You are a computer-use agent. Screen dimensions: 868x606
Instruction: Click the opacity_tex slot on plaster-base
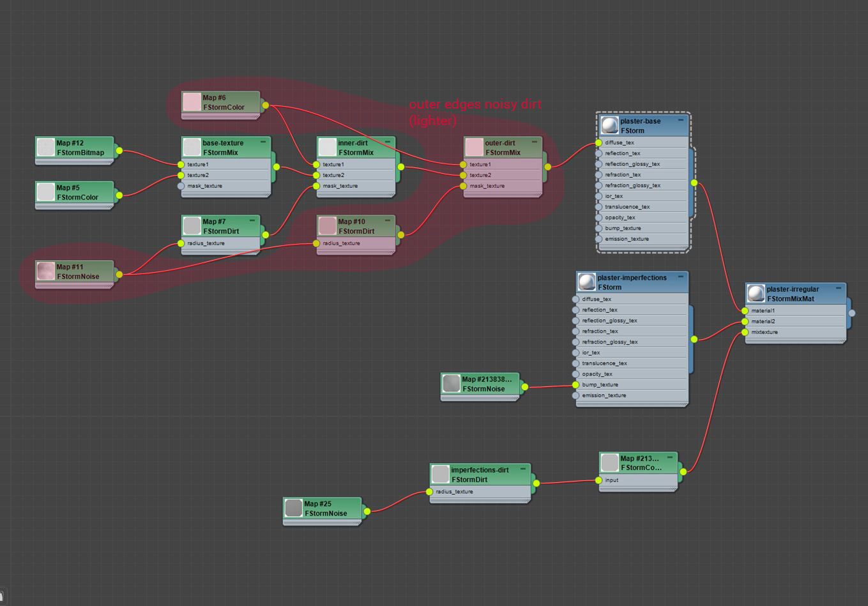tap(643, 218)
